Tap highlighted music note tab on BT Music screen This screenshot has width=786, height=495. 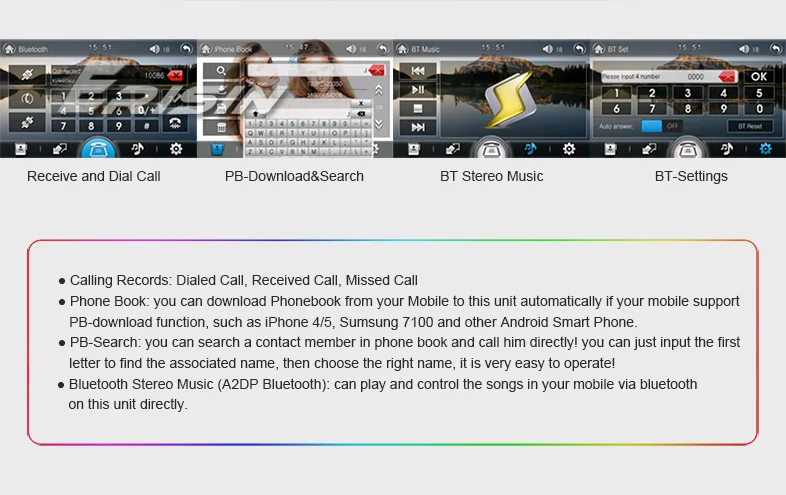tap(530, 149)
